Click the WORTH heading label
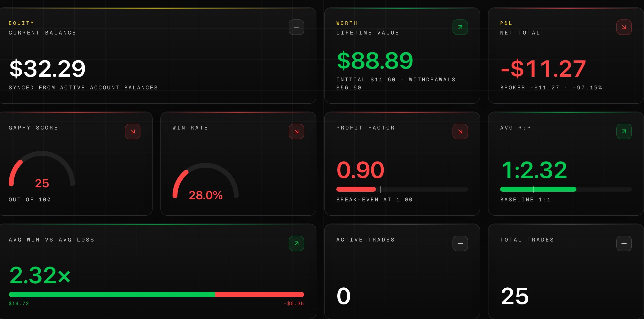Viewport: 644px width, 319px height. pos(347,23)
